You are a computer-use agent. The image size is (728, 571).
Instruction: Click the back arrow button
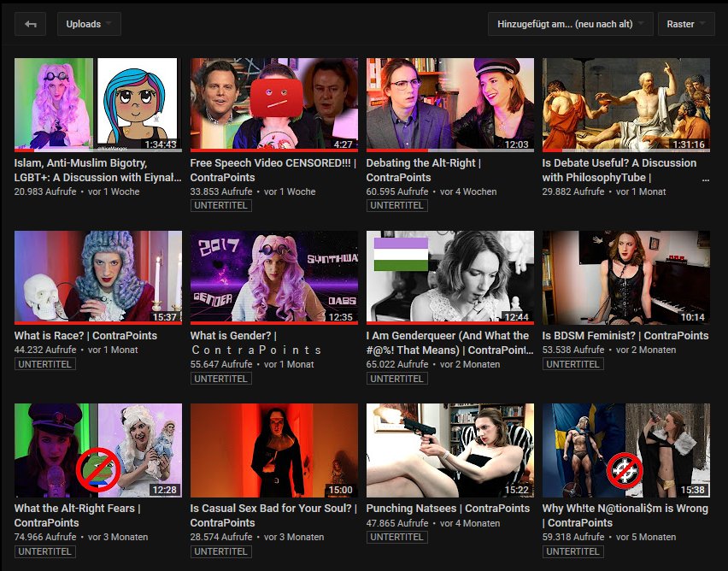pyautogui.click(x=30, y=24)
